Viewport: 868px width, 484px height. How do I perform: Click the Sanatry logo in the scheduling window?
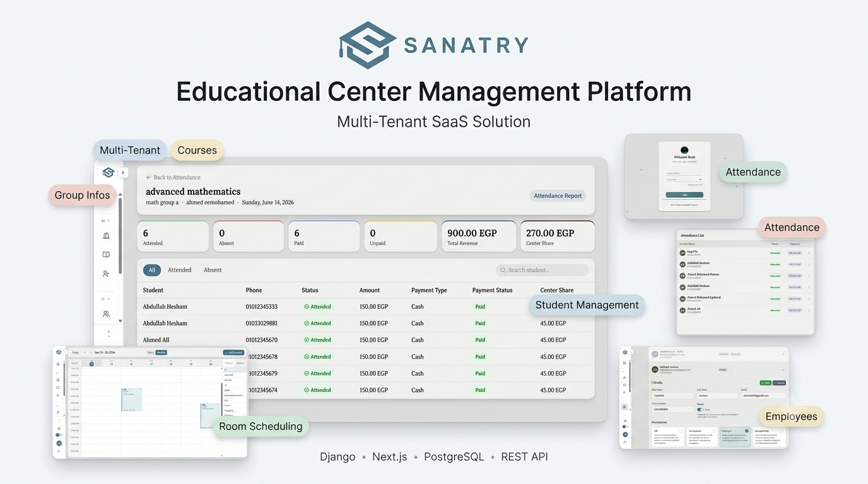point(59,352)
